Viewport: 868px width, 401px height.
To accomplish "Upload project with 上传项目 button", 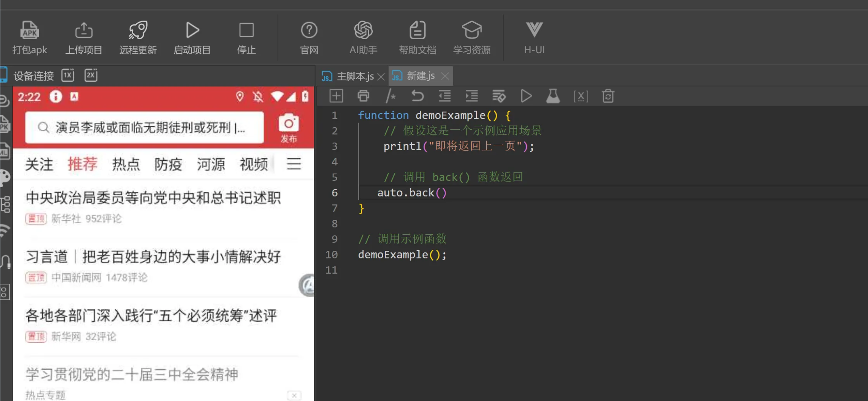I will [84, 38].
